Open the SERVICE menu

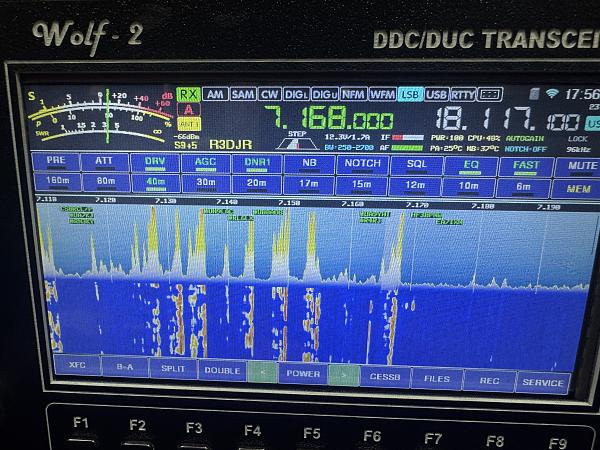coord(543,381)
